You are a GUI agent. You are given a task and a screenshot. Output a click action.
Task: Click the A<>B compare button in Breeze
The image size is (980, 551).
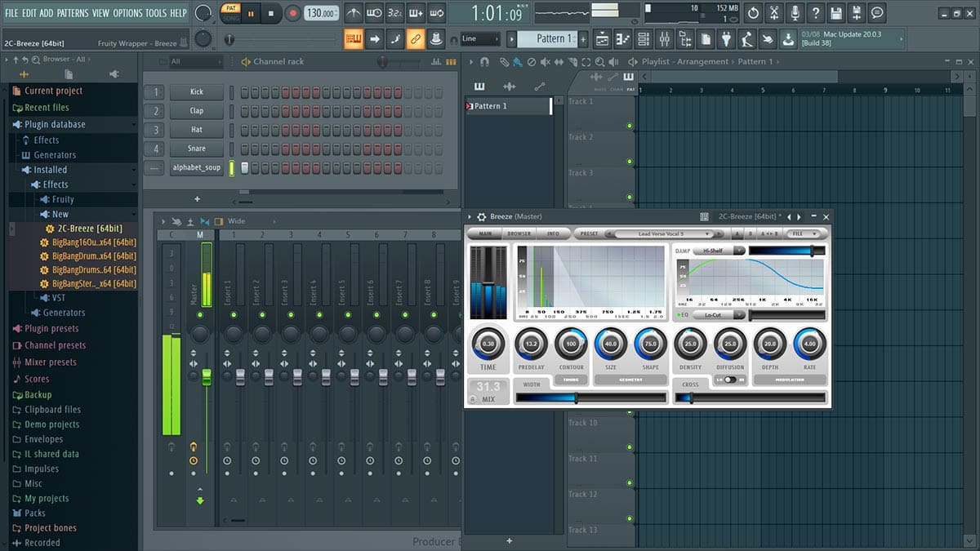(x=768, y=233)
